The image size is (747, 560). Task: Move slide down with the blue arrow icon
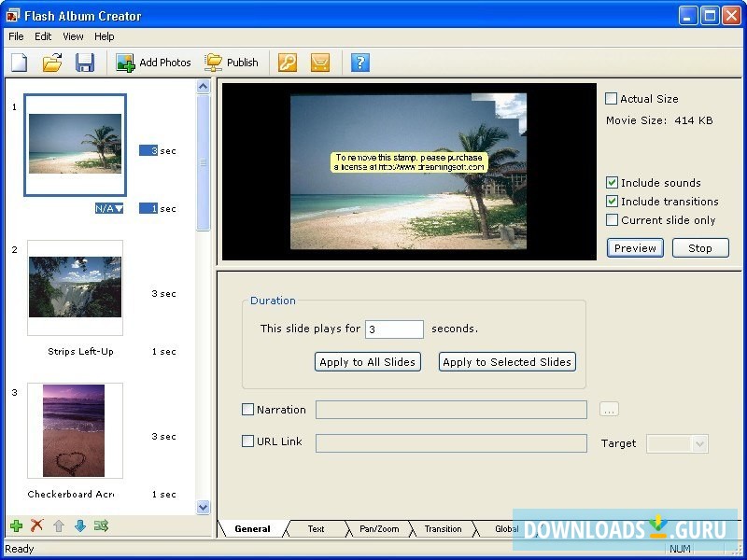[80, 526]
